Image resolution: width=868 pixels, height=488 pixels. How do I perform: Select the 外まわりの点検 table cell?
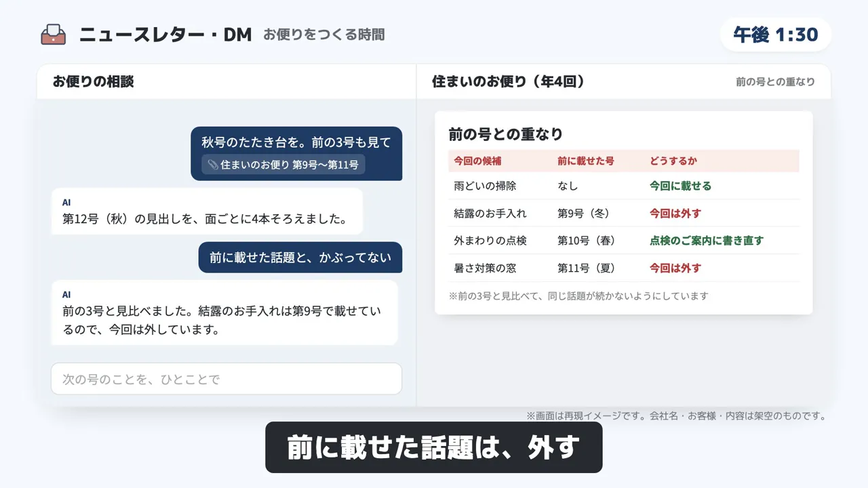pos(490,241)
